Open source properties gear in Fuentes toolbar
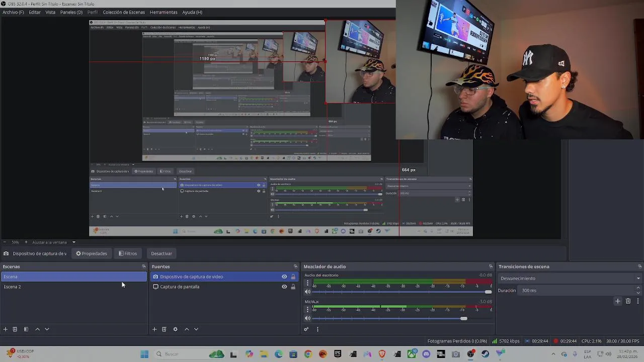The width and height of the screenshot is (644, 362). 175,329
